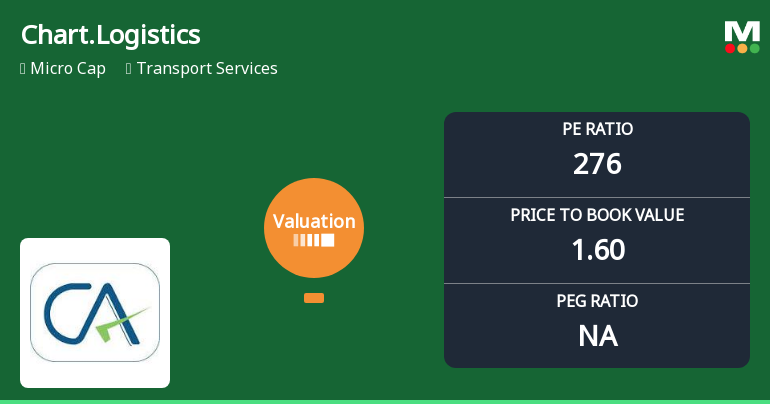The height and width of the screenshot is (404, 770).
Task: Select the Micro Cap label
Action: (66, 69)
